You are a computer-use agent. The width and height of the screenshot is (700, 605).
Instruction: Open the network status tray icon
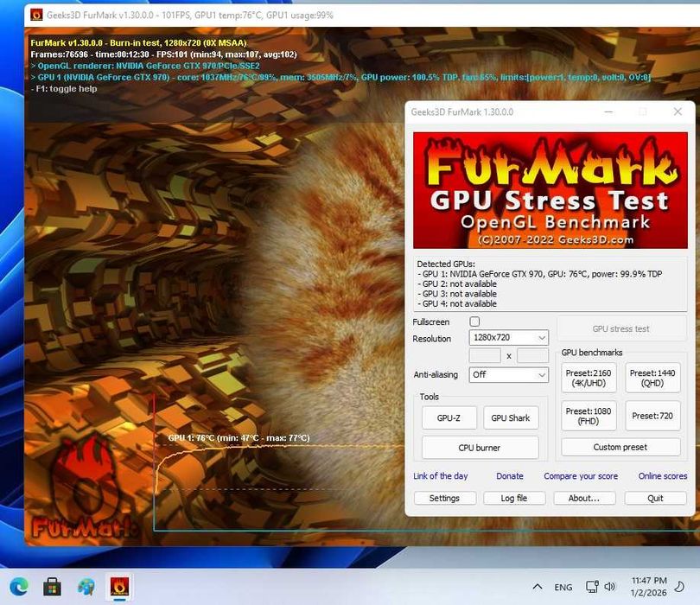[x=592, y=587]
